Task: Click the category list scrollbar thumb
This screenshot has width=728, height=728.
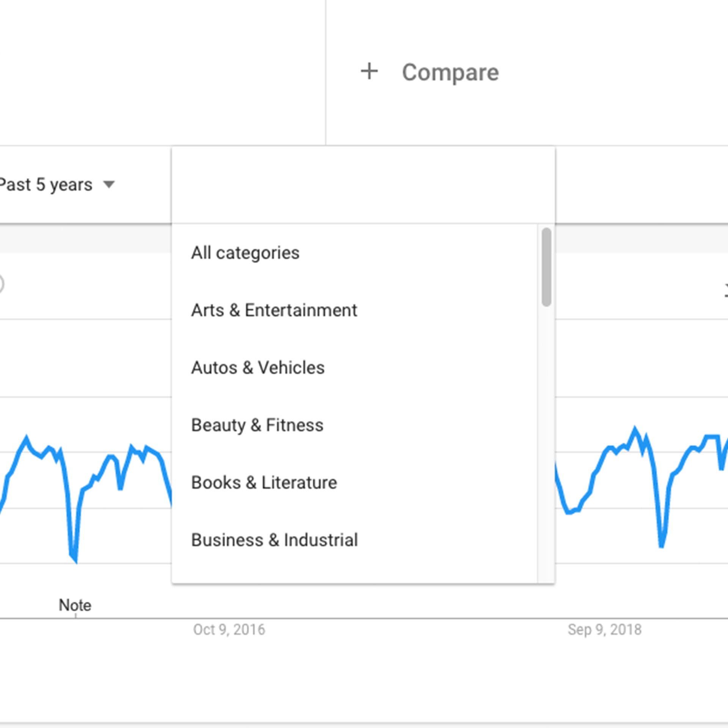Action: pyautogui.click(x=546, y=267)
